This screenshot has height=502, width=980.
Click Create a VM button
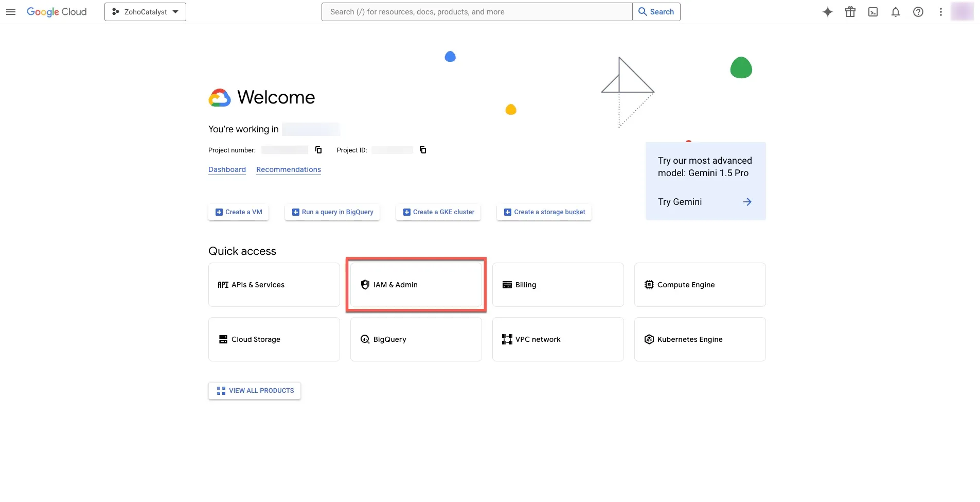coord(239,212)
